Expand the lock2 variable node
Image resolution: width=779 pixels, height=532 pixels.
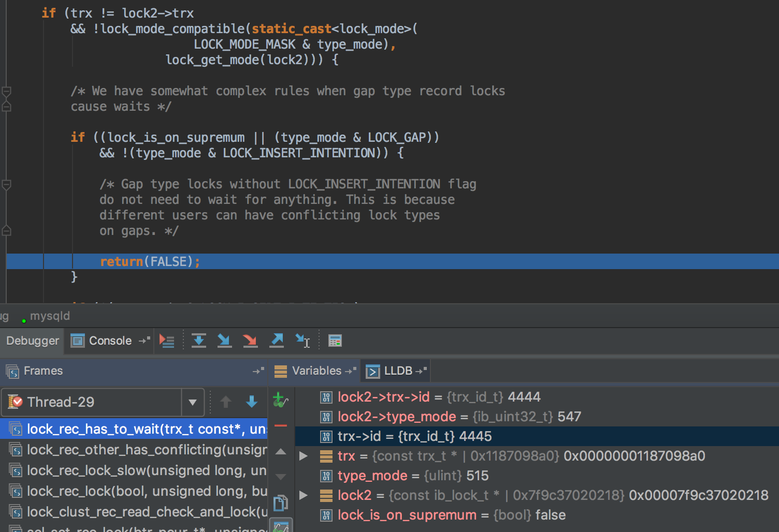point(304,495)
